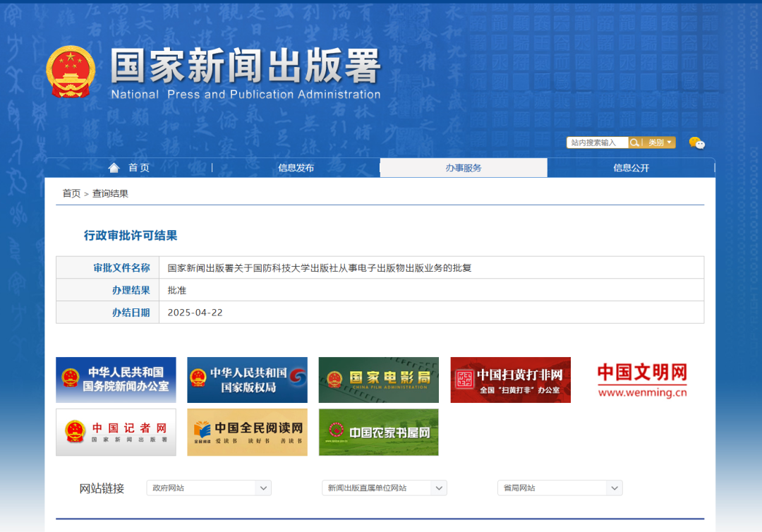Visit 中国文明网 wenming.cn link
The height and width of the screenshot is (532, 762).
pos(642,381)
